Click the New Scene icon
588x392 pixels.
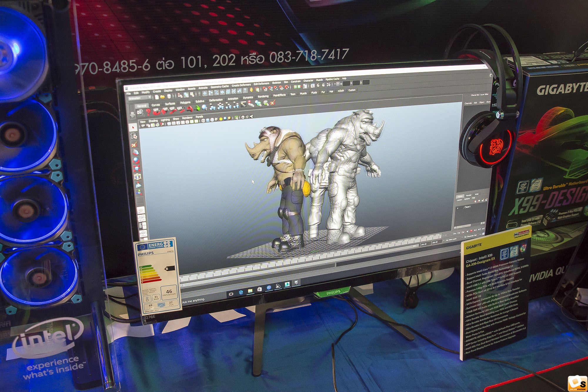[157, 97]
